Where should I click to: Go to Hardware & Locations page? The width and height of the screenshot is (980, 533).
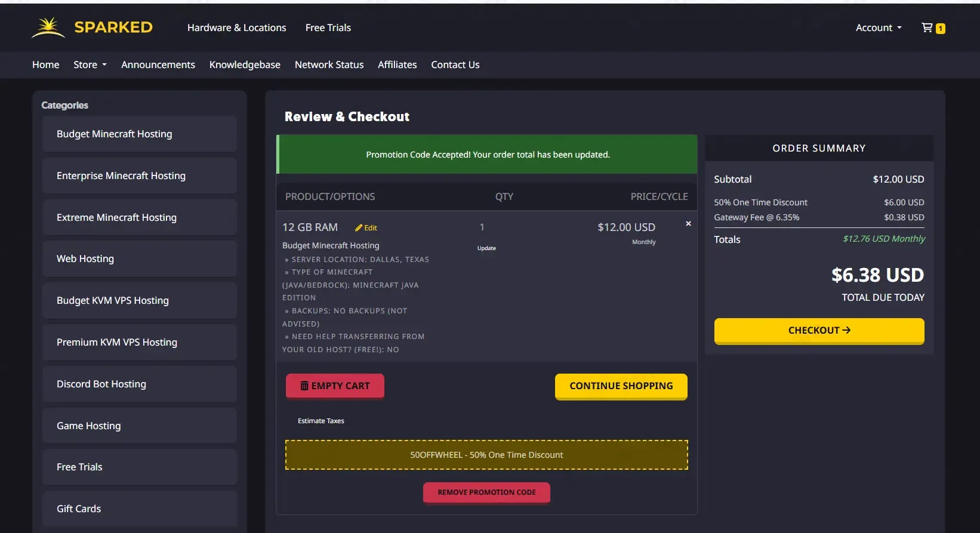[237, 27]
